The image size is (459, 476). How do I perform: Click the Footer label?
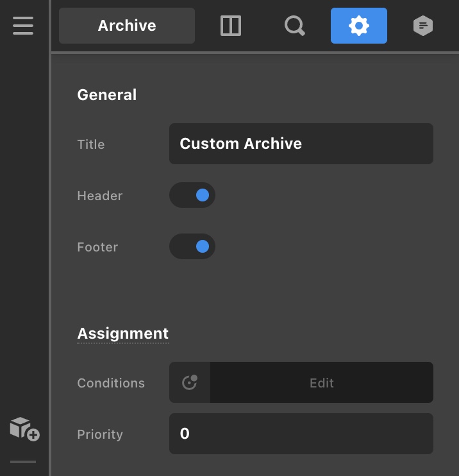(97, 247)
